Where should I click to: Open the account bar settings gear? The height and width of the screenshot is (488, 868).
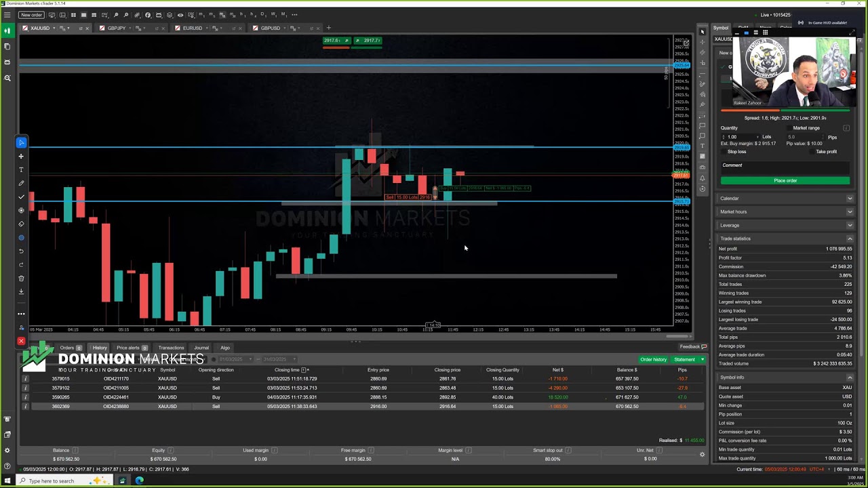click(x=702, y=455)
